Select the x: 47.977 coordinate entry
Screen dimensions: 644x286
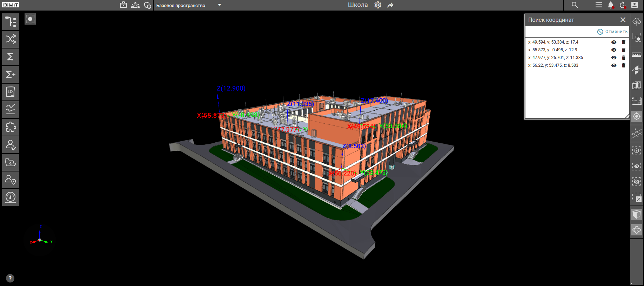pyautogui.click(x=555, y=58)
